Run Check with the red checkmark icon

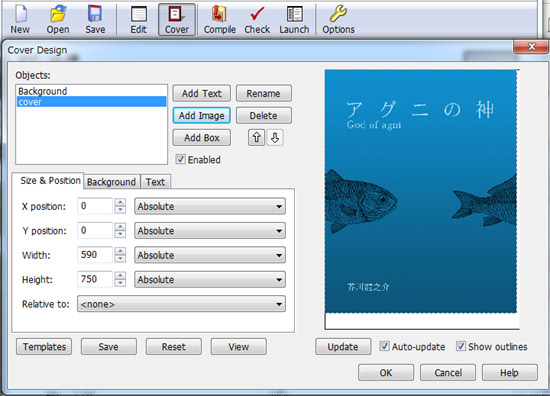(257, 20)
